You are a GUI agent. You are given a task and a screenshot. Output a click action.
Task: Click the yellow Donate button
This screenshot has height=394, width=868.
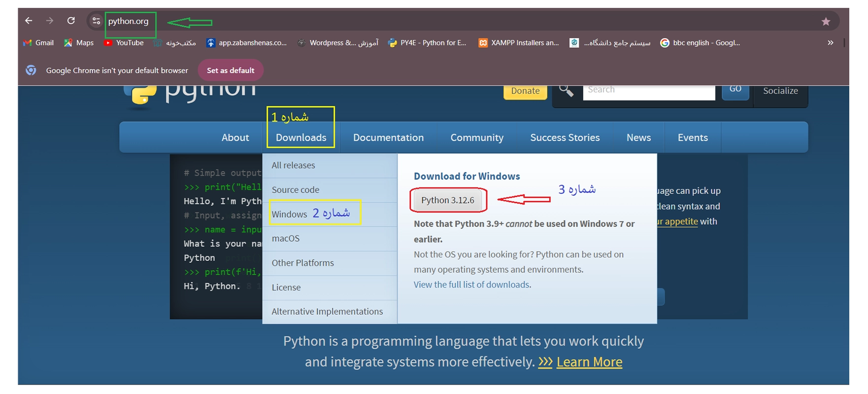point(525,92)
